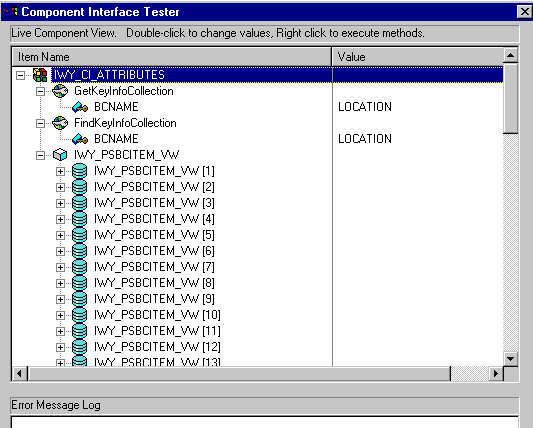Expand the IWY_PSBCITEM_VW [3] row

60,203
